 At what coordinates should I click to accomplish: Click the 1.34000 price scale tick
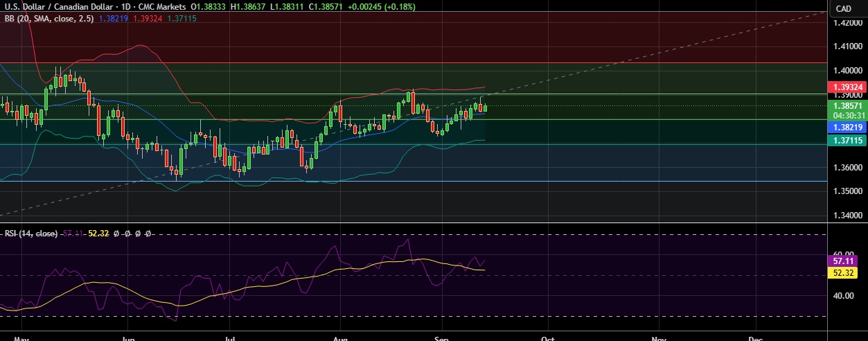(847, 216)
